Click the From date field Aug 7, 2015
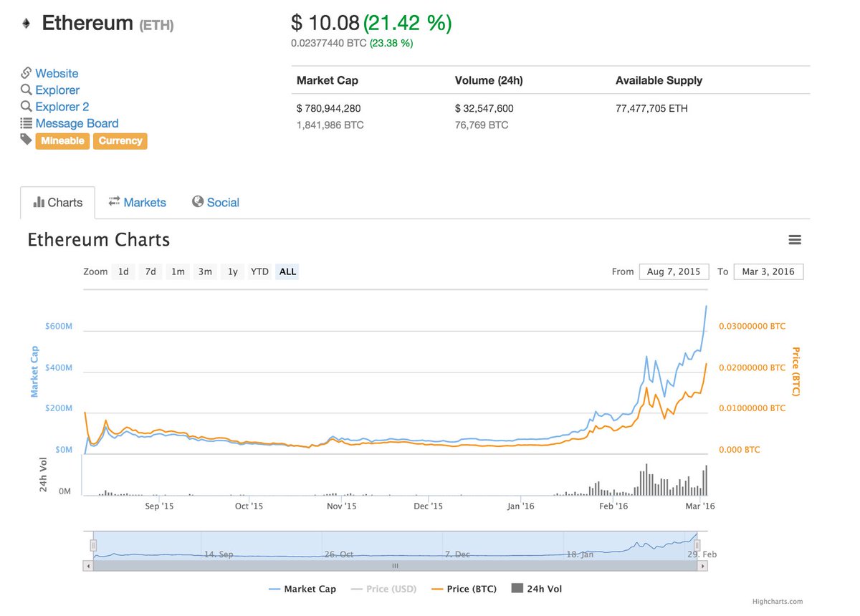The width and height of the screenshot is (860, 616). (x=674, y=271)
